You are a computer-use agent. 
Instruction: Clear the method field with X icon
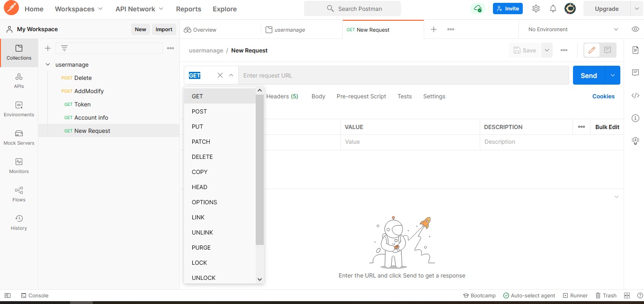[x=220, y=75]
